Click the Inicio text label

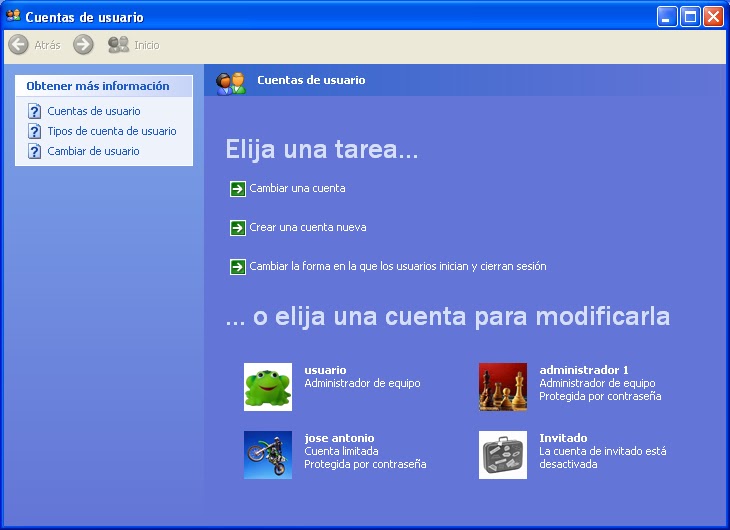click(x=147, y=45)
